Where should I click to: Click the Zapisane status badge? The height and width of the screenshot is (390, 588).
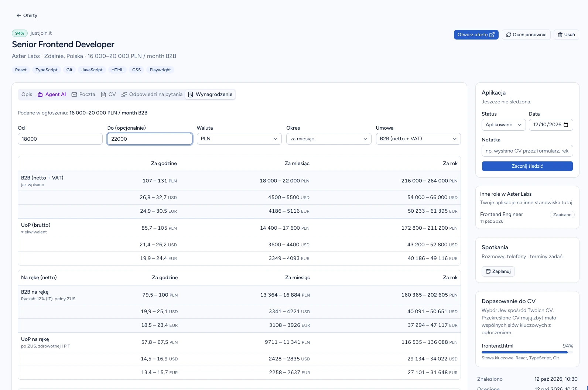(562, 215)
